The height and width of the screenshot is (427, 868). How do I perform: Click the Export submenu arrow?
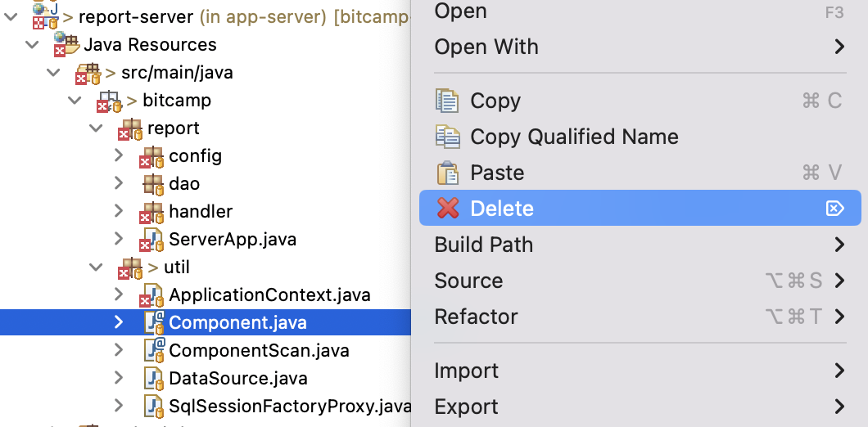tap(839, 407)
